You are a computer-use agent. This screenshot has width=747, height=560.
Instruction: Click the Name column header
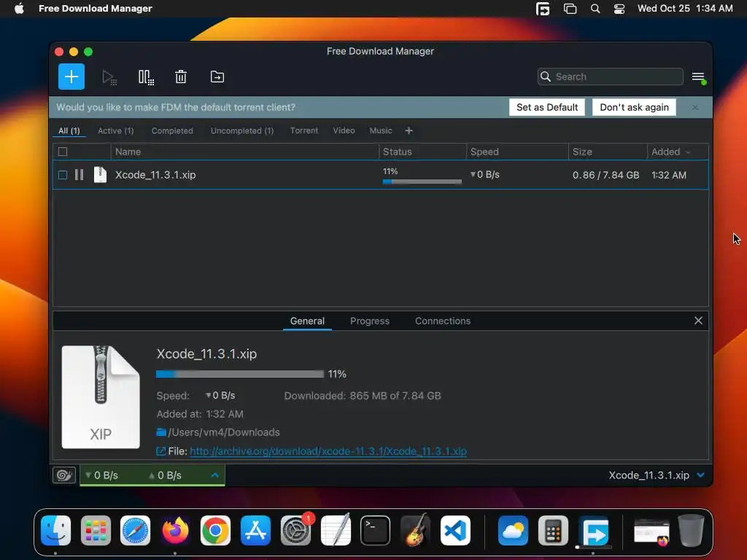pyautogui.click(x=244, y=152)
